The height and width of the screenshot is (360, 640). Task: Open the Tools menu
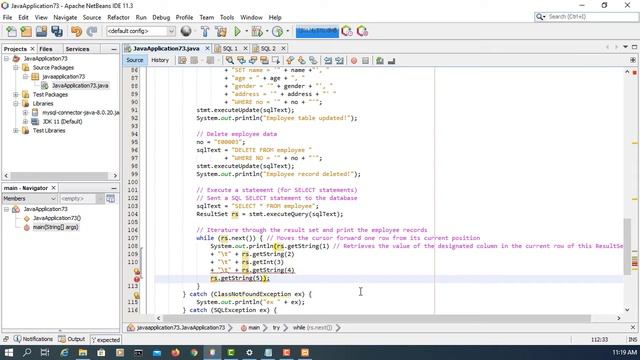(x=227, y=18)
